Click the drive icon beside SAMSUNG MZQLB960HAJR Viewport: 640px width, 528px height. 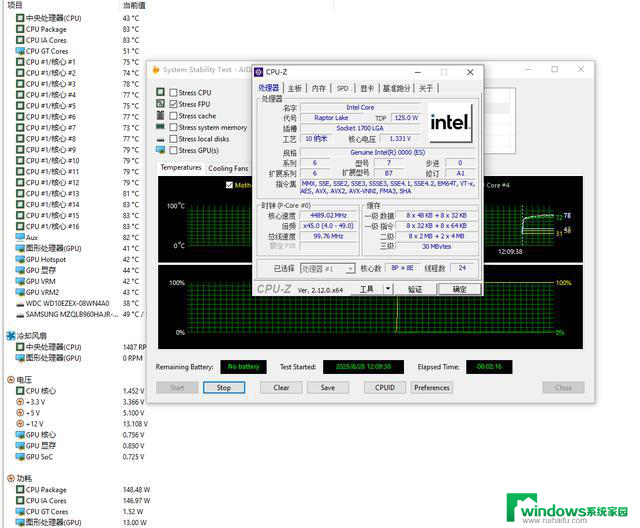coord(20,315)
